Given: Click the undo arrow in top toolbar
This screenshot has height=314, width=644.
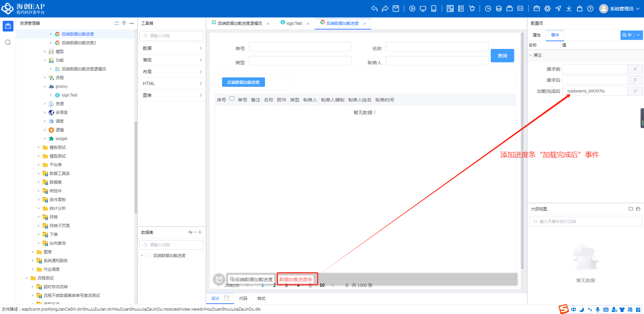Looking at the screenshot, I should point(374,9).
